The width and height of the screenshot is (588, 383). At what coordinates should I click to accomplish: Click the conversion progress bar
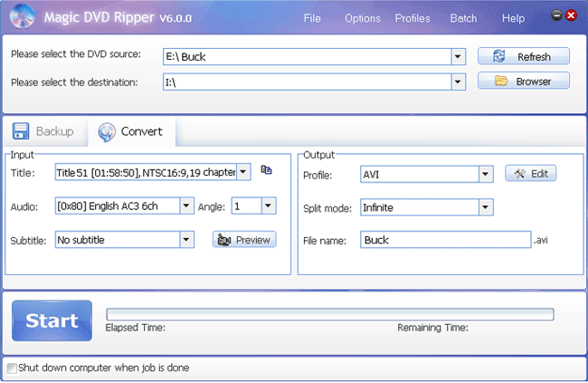(330, 314)
